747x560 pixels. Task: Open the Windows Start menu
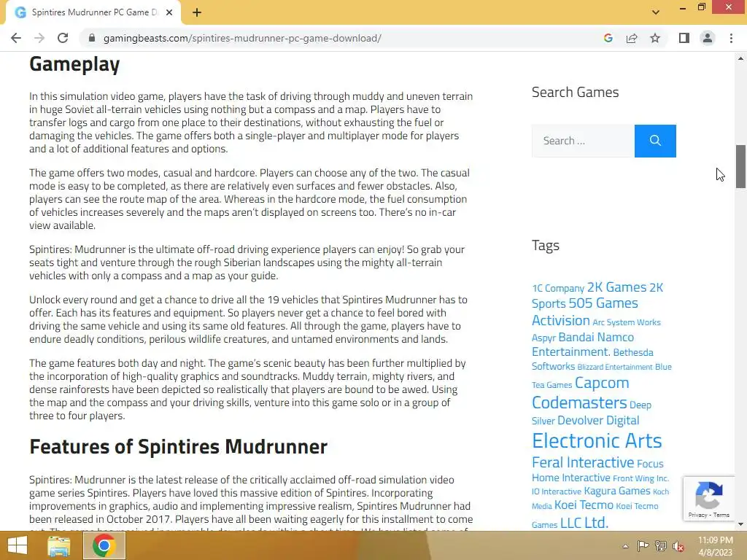[x=18, y=545]
